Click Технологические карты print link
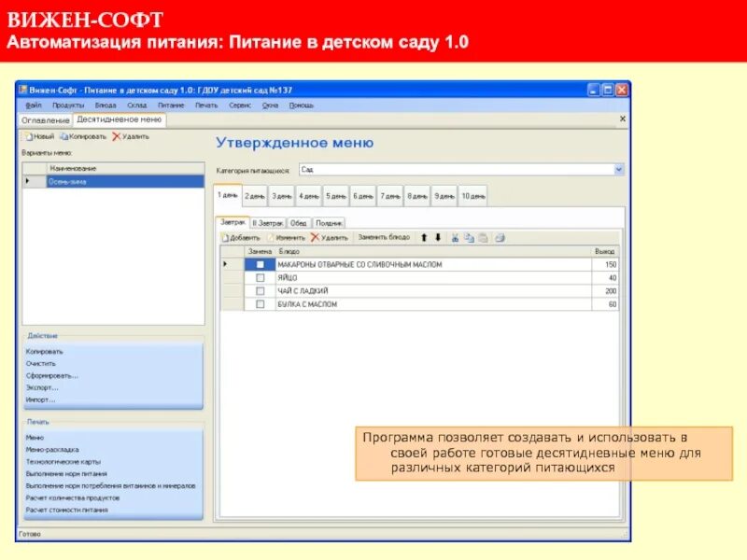 pyautogui.click(x=63, y=461)
